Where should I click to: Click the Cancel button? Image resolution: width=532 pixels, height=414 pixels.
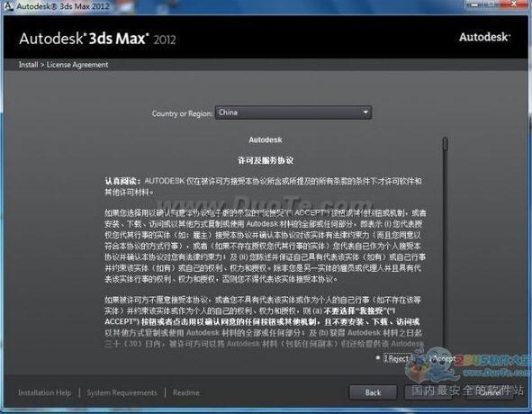(x=490, y=392)
